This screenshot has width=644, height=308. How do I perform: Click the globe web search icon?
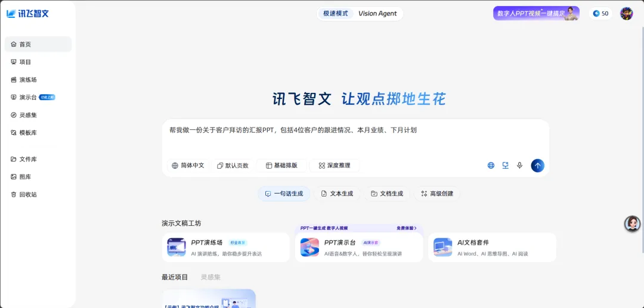pyautogui.click(x=491, y=166)
